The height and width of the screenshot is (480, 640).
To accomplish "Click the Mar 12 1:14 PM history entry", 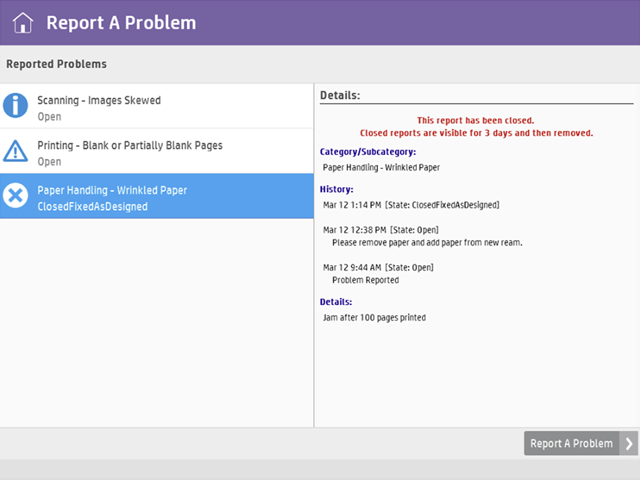I will (411, 205).
